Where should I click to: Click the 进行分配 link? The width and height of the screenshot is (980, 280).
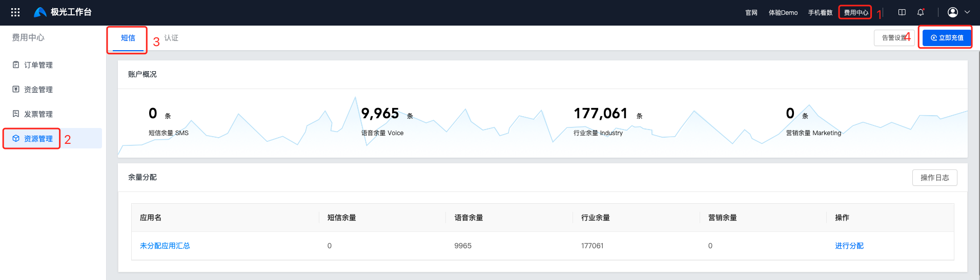pyautogui.click(x=849, y=246)
